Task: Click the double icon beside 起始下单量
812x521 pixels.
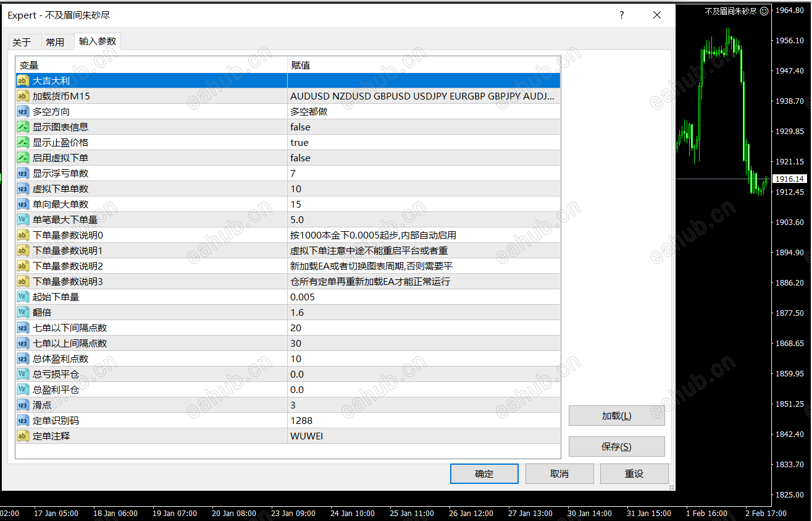Action: (23, 297)
